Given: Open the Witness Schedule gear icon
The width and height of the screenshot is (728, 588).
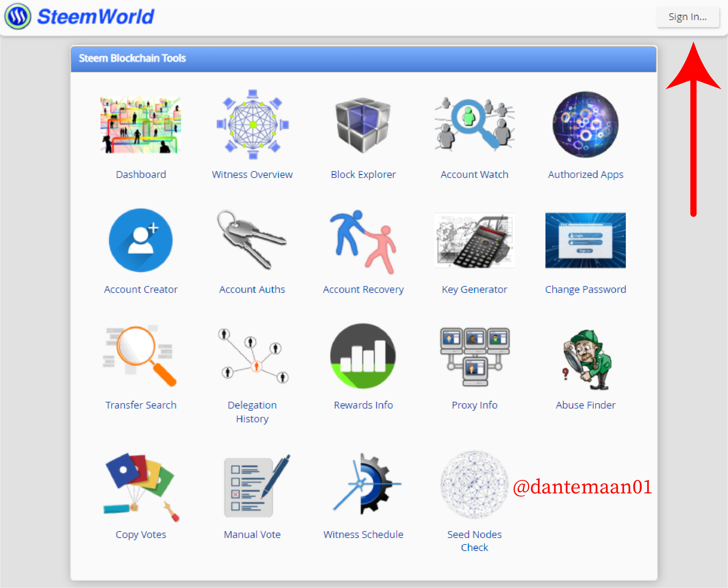Looking at the screenshot, I should click(367, 484).
